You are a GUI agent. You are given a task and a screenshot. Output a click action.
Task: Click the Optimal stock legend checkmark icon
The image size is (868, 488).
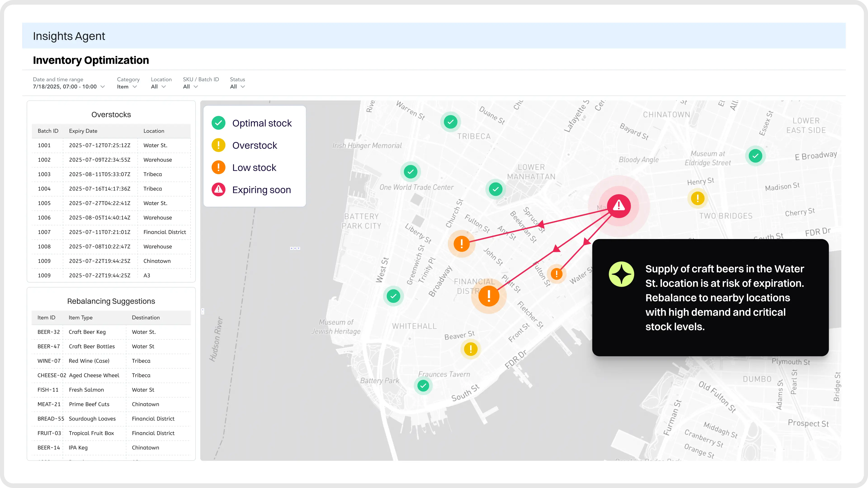click(218, 123)
